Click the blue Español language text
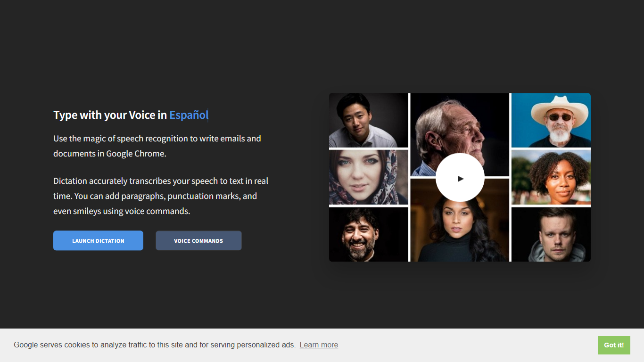Viewport: 644px width, 362px height. click(x=189, y=115)
